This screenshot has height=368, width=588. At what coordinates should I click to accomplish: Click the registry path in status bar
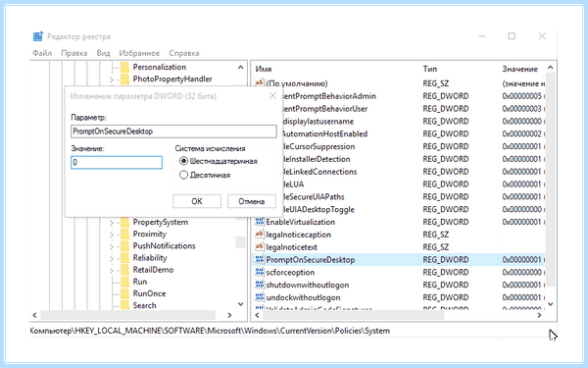point(210,331)
